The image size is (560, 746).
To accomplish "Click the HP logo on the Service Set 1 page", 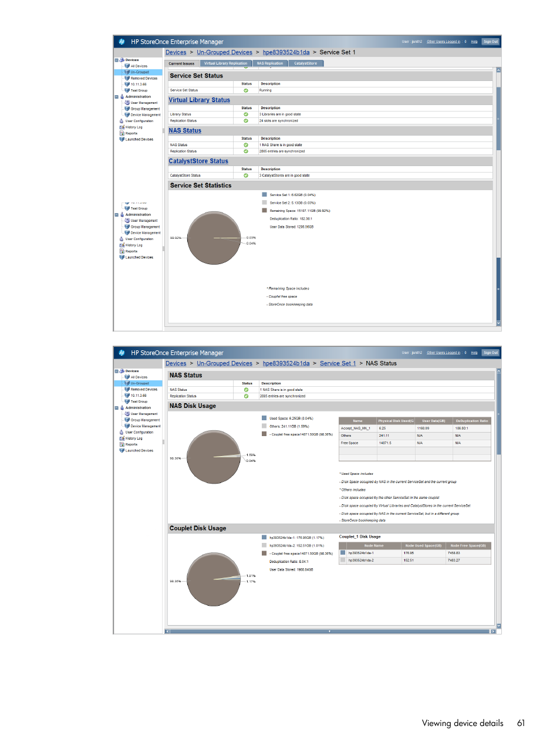I will click(x=122, y=42).
